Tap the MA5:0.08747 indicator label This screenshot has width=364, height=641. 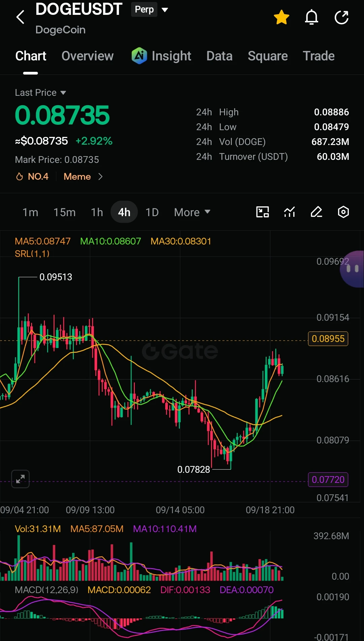43,241
